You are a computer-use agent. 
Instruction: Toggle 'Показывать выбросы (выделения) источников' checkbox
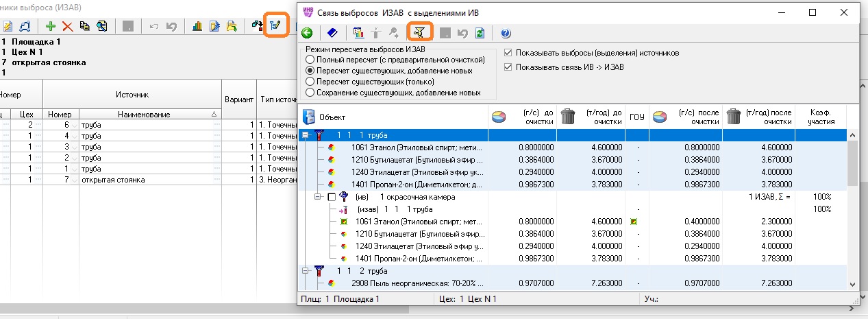(x=508, y=53)
